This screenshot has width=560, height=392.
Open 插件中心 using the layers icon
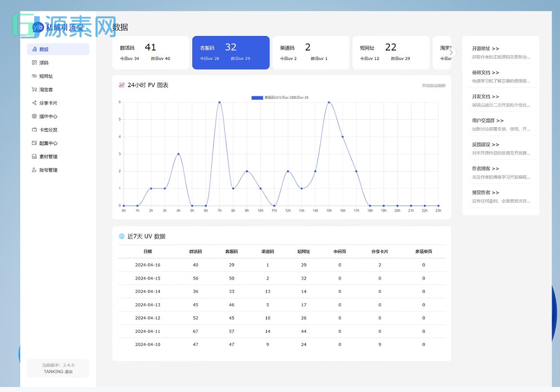click(x=34, y=116)
